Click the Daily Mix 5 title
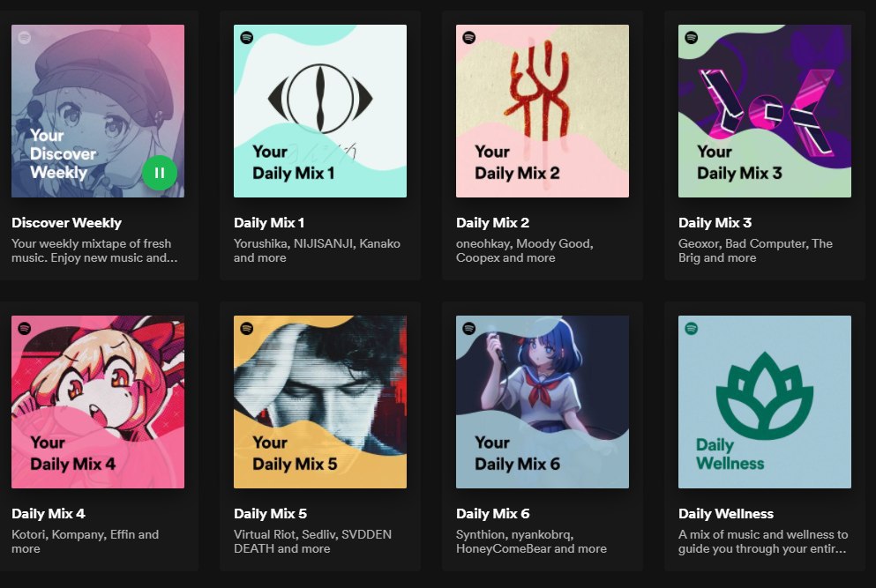The width and height of the screenshot is (876, 588). [x=270, y=514]
